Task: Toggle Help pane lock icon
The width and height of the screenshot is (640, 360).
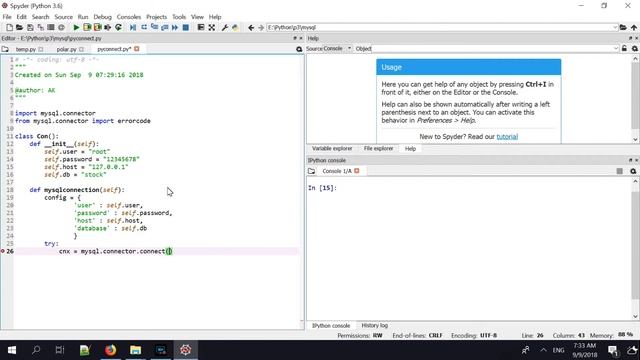Action: point(624,49)
